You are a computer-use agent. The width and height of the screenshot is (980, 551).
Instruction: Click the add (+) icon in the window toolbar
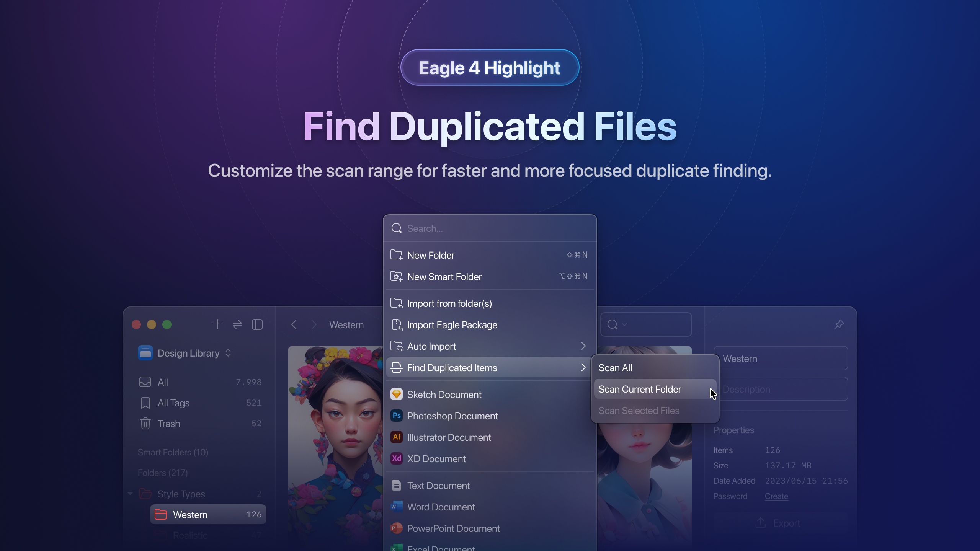pyautogui.click(x=217, y=324)
